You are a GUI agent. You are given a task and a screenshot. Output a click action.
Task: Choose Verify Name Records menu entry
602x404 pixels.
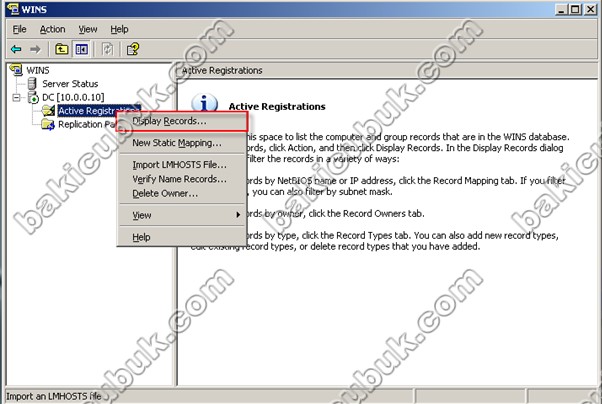[x=182, y=179]
